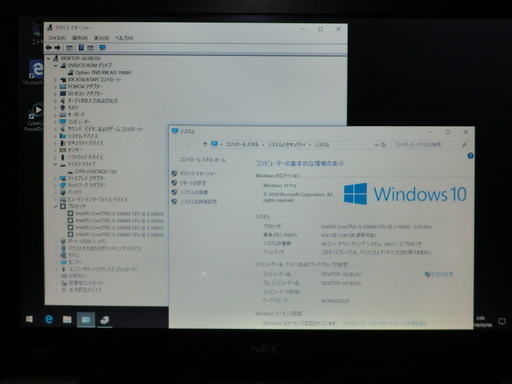This screenshot has width=512, height=384.
Task: Open the 操作(A) menu
Action: (80, 38)
